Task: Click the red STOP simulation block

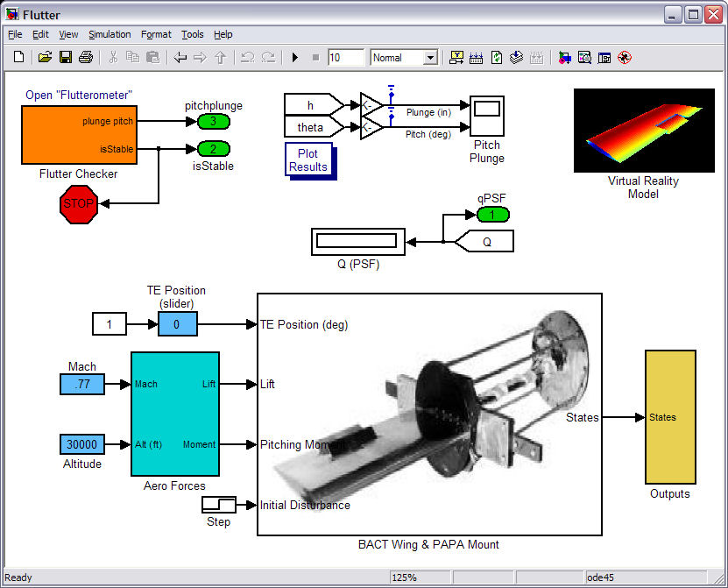Action: tap(79, 204)
